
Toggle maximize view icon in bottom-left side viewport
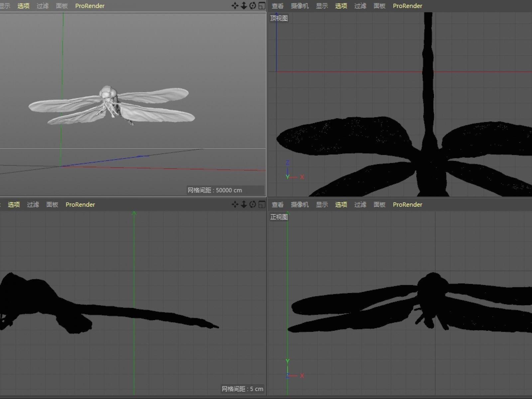point(262,204)
